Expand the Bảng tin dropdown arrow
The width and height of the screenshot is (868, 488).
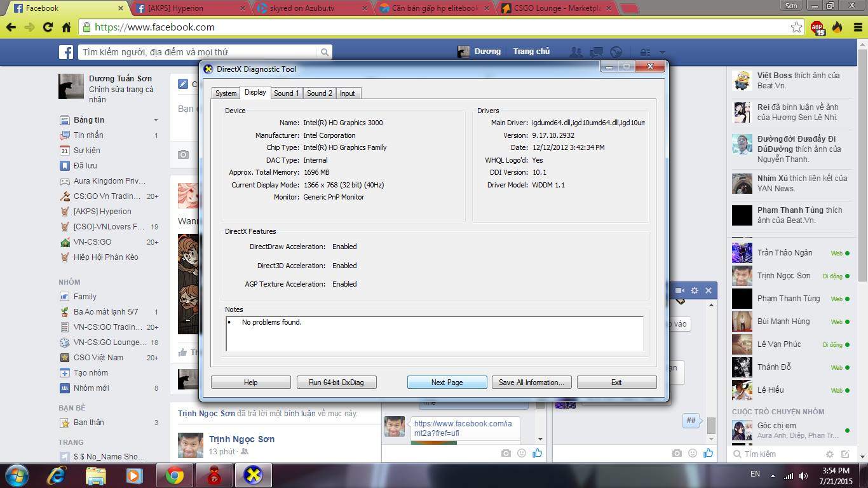pos(156,120)
